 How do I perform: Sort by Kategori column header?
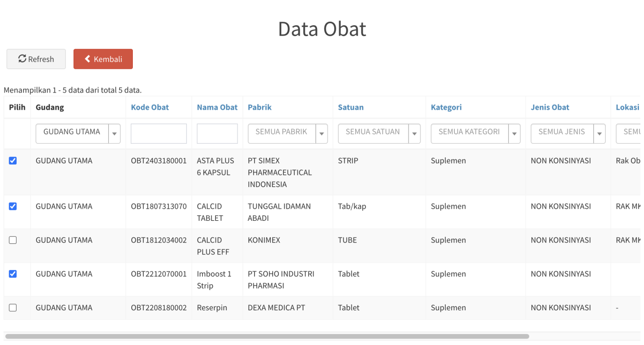click(446, 107)
